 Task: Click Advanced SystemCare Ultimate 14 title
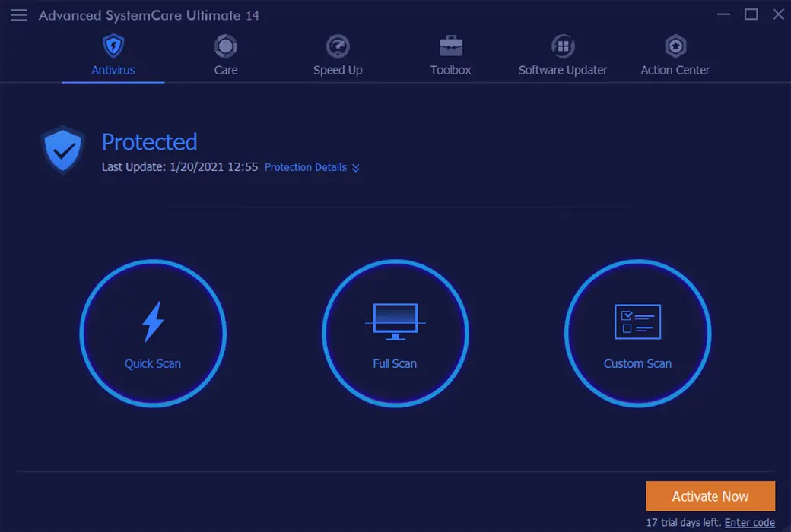[149, 16]
